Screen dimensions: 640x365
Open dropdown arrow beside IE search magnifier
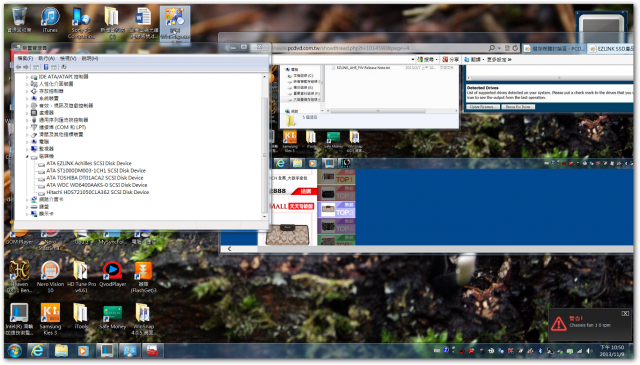pos(499,49)
